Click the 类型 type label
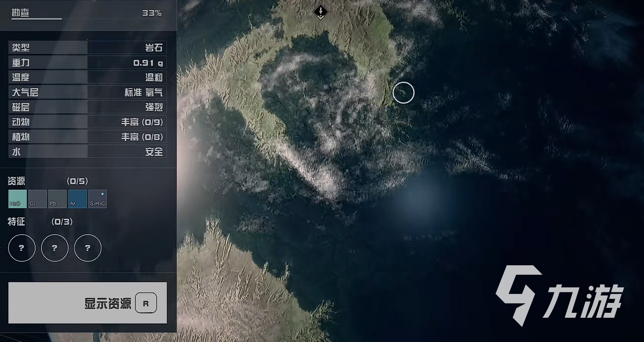This screenshot has height=342, width=644. [21, 48]
